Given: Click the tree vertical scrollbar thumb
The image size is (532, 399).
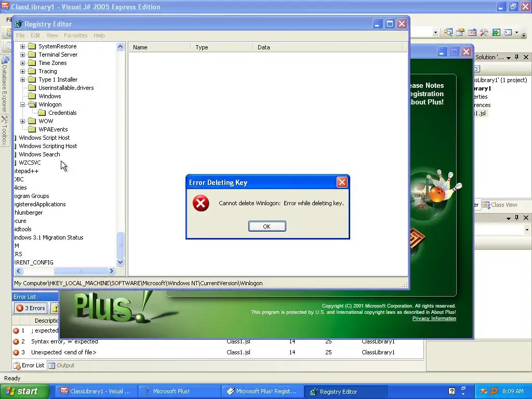Looking at the screenshot, I should click(121, 245).
